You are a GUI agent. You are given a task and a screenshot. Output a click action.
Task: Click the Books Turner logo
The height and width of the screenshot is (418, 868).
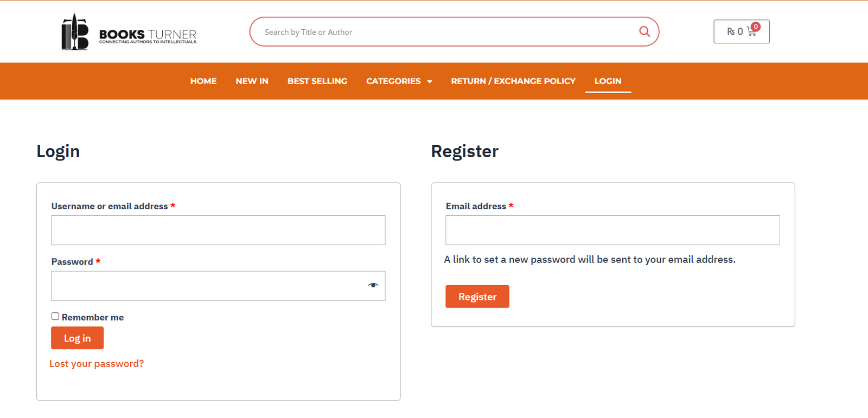pyautogui.click(x=129, y=32)
